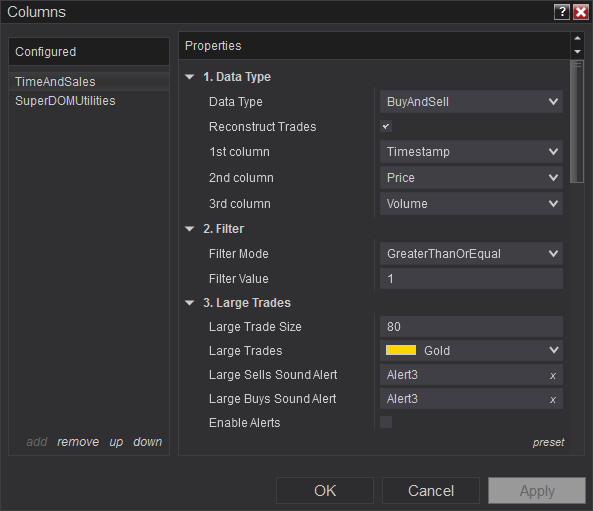Click the scroll down arrow in Properties

coord(577,51)
